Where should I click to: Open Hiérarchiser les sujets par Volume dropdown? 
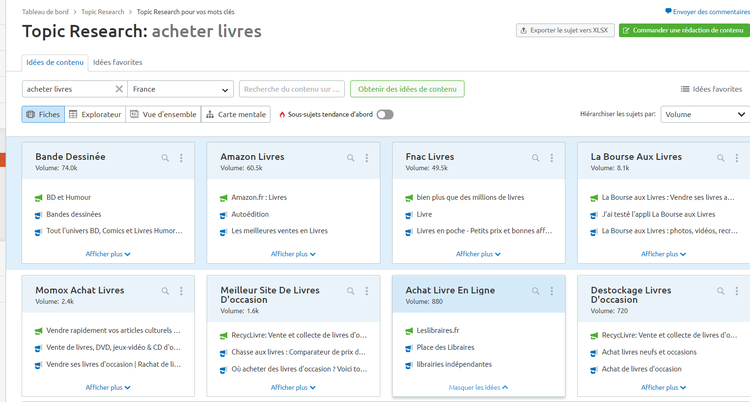pyautogui.click(x=705, y=114)
